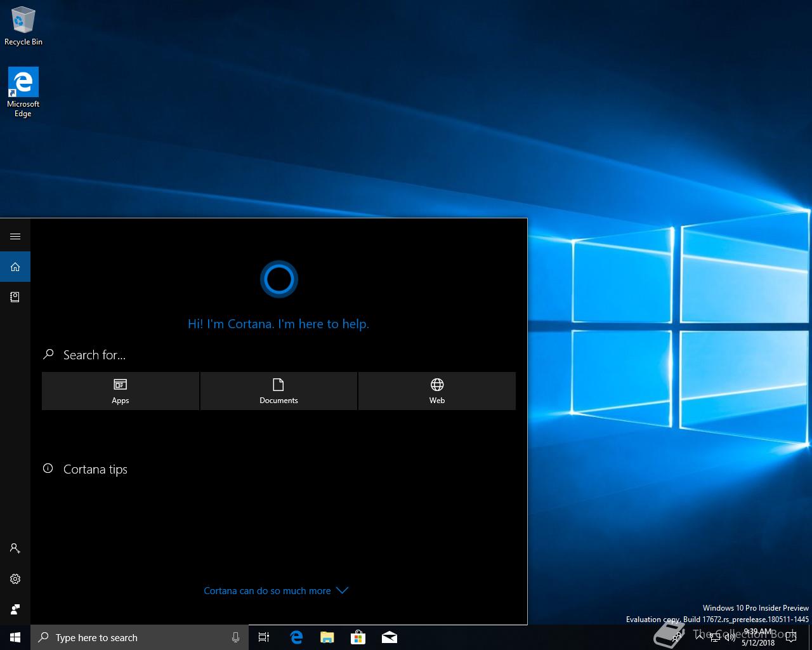The width and height of the screenshot is (812, 650).
Task: Open Task View from taskbar
Action: point(264,637)
